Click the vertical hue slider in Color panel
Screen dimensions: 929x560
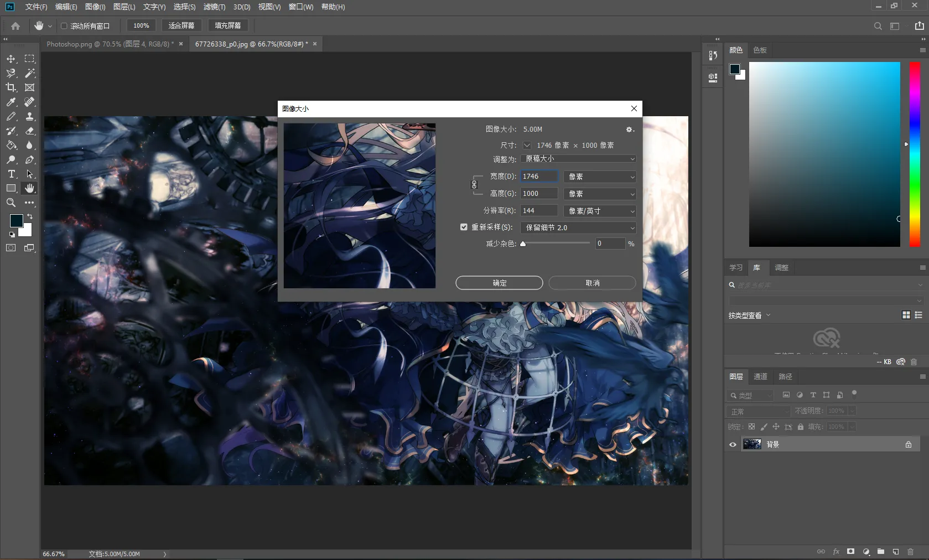pos(915,154)
